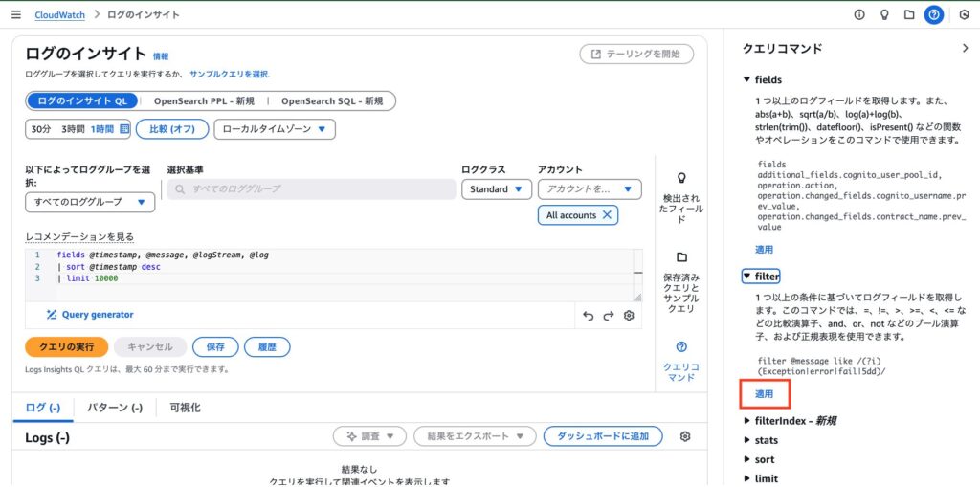Switch to OpenSearch PPL query language

pyautogui.click(x=204, y=100)
